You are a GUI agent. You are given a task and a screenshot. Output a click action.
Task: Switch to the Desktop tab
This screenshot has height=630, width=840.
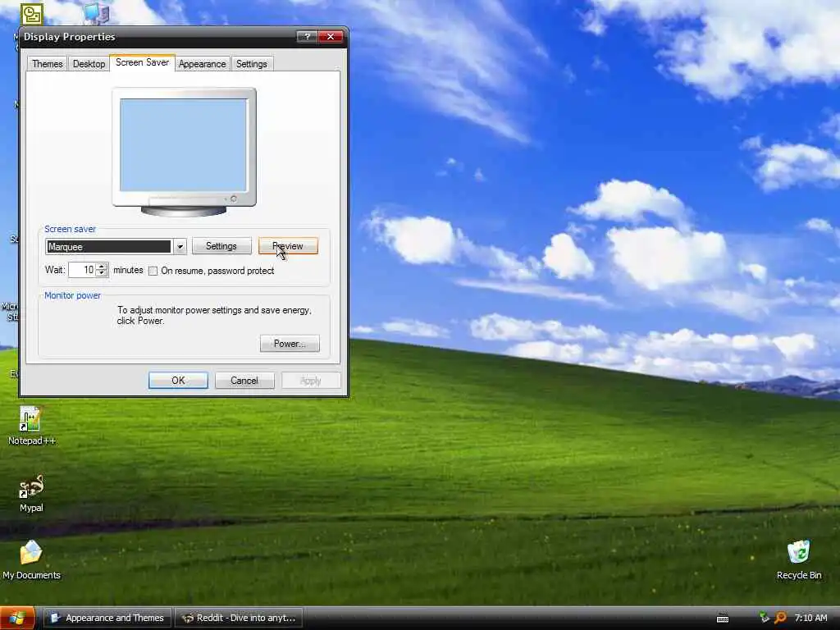click(89, 64)
